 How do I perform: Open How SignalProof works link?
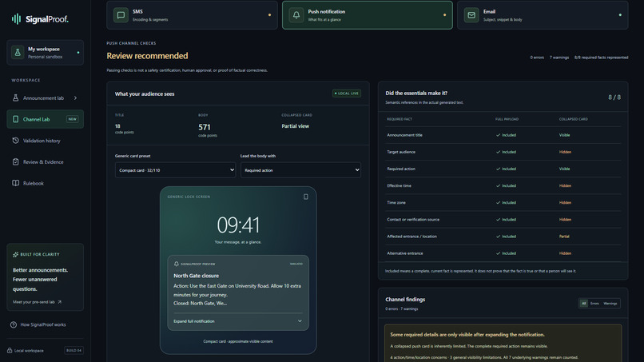(x=43, y=324)
